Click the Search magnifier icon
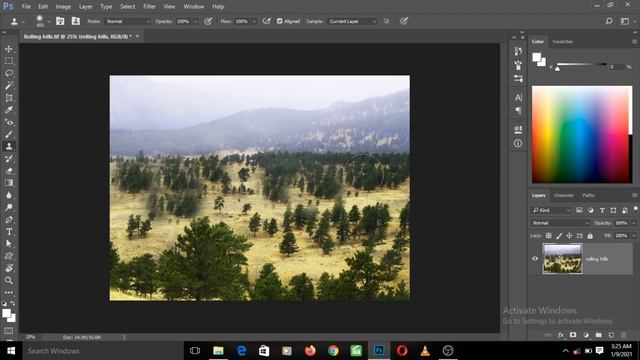The height and width of the screenshot is (360, 640). (x=609, y=21)
